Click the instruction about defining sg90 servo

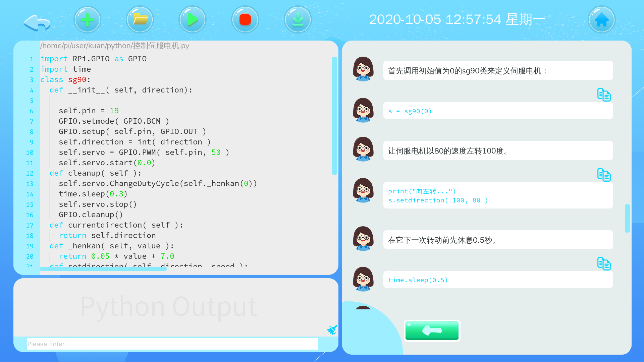click(498, 70)
